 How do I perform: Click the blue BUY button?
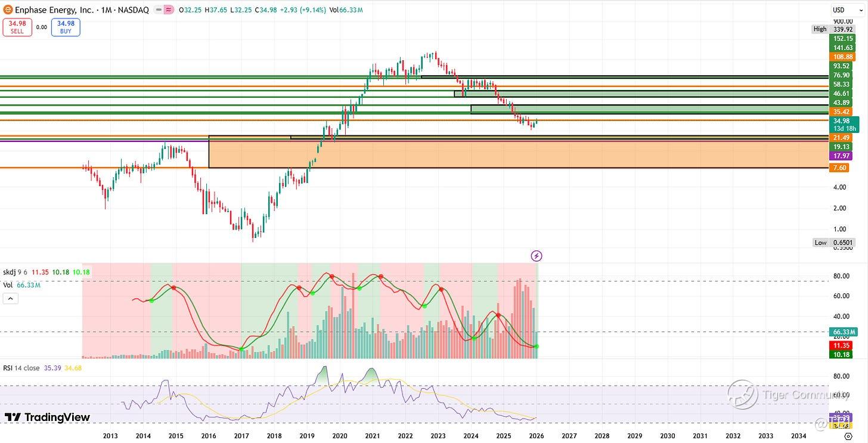pos(66,27)
